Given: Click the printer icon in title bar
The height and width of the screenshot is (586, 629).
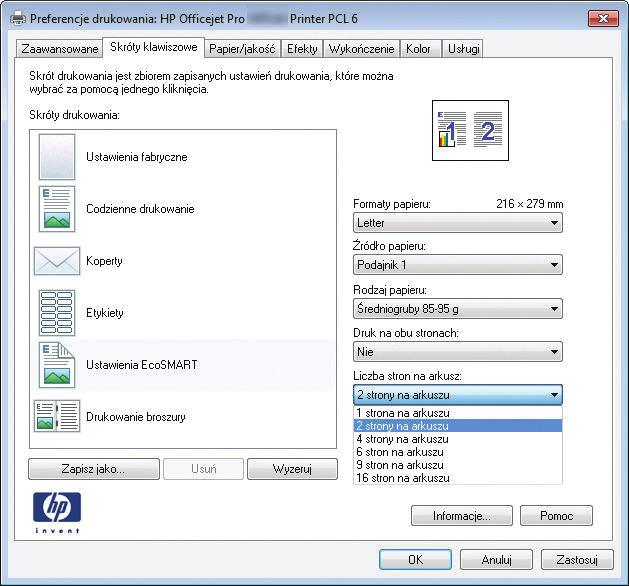Looking at the screenshot, I should click(x=18, y=18).
